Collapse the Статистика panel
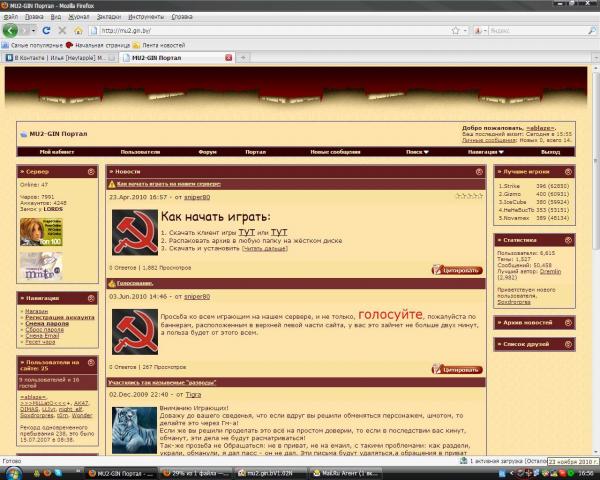This screenshot has height=480, width=600. point(568,240)
